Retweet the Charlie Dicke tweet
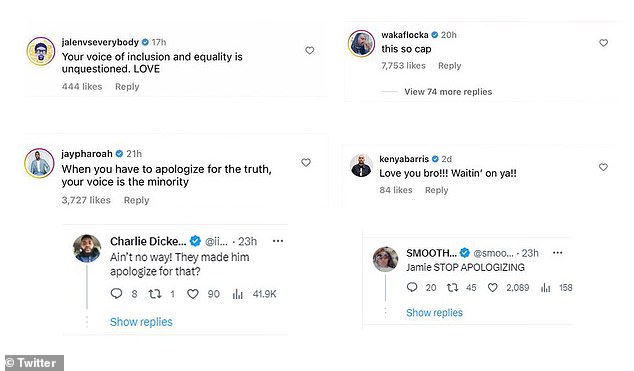634x371 pixels. click(x=154, y=294)
